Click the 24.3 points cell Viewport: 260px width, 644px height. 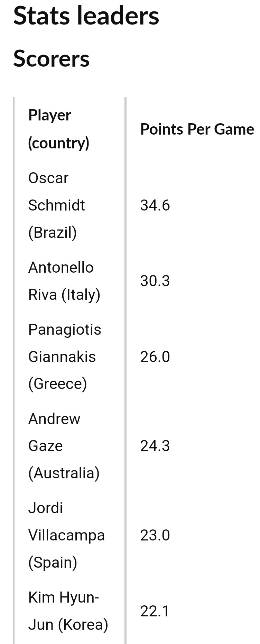(x=155, y=446)
